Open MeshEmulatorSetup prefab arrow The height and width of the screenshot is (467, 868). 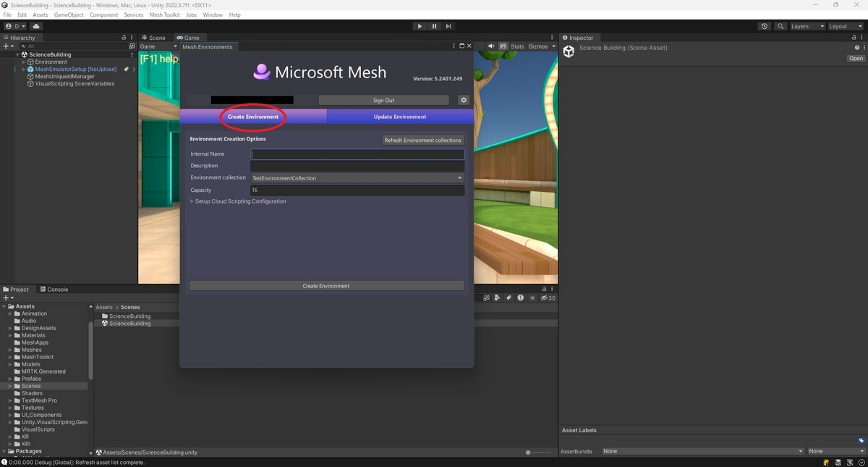(134, 69)
